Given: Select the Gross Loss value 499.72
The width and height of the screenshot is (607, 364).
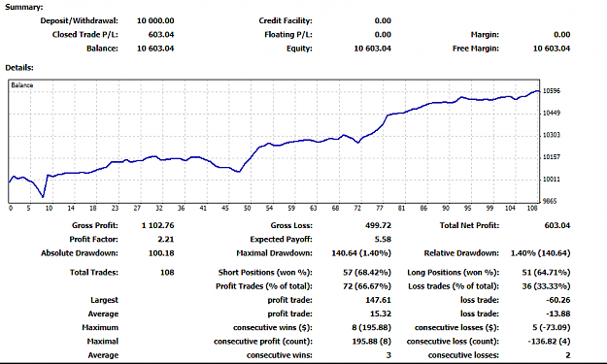Looking at the screenshot, I should pos(378,225).
